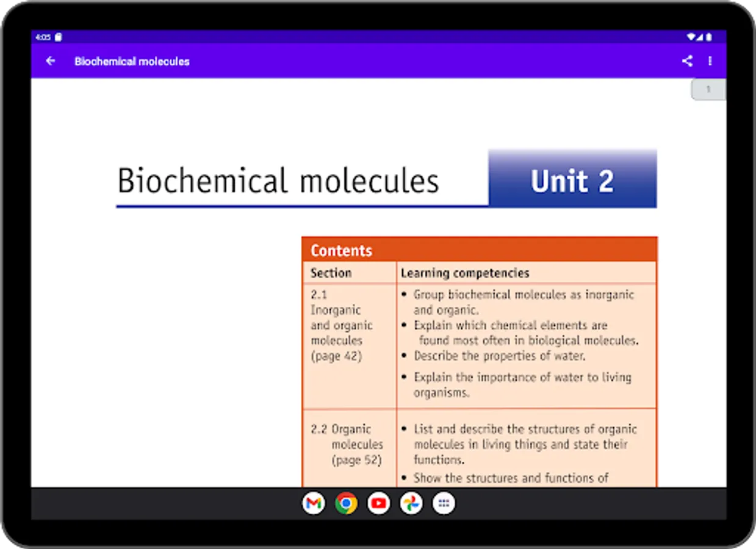Tap the battery status icon
This screenshot has height=549, width=756.
(708, 37)
